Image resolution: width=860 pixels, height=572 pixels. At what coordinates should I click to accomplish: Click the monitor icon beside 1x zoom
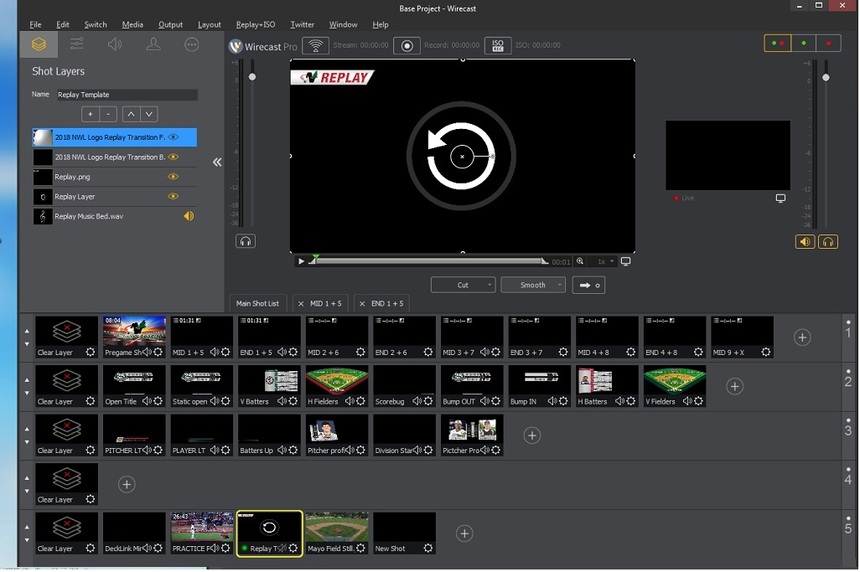625,261
